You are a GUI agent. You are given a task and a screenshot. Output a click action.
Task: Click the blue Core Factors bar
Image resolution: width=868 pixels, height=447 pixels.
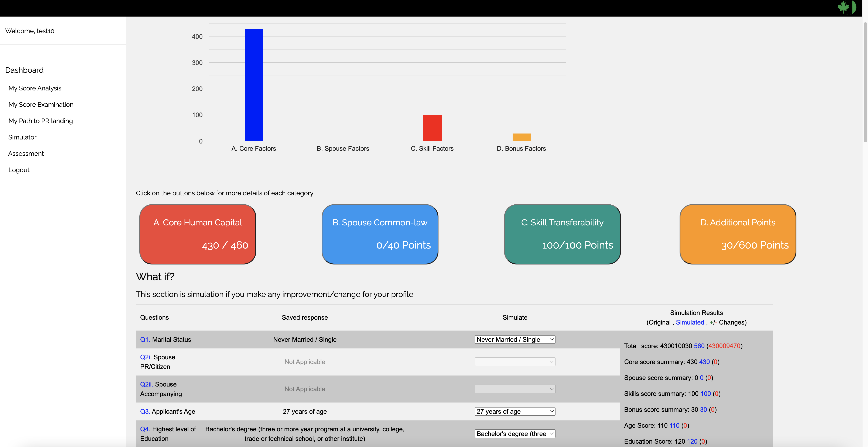(x=254, y=85)
